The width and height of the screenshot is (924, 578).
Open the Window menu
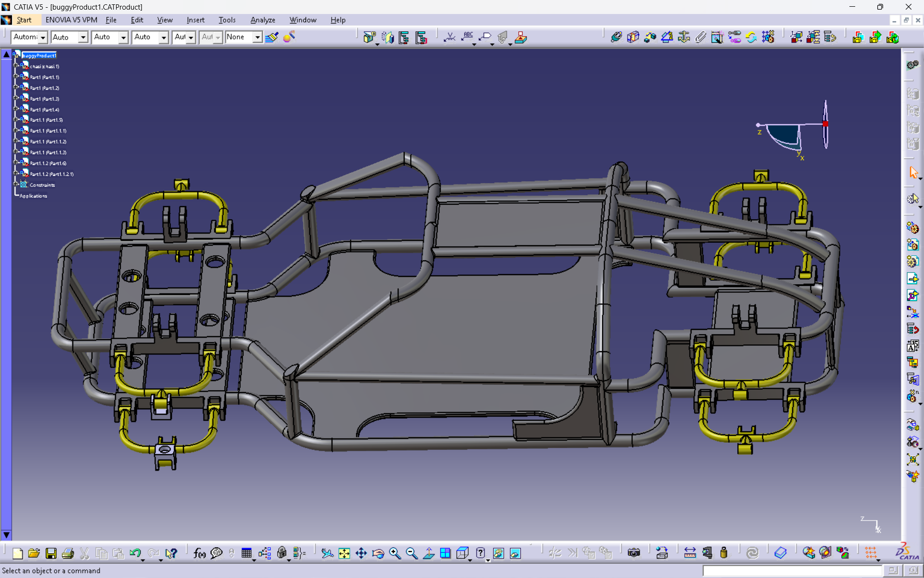303,20
